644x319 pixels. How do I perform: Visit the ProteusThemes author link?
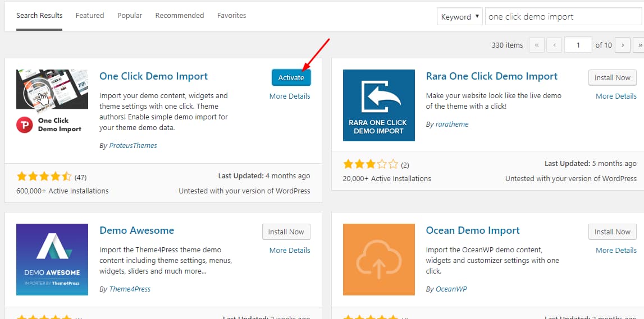point(133,146)
